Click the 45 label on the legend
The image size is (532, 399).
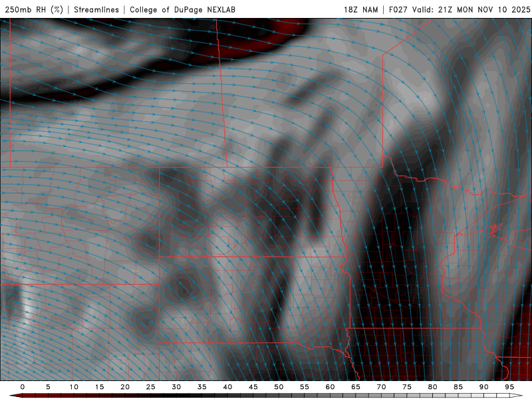point(253,387)
